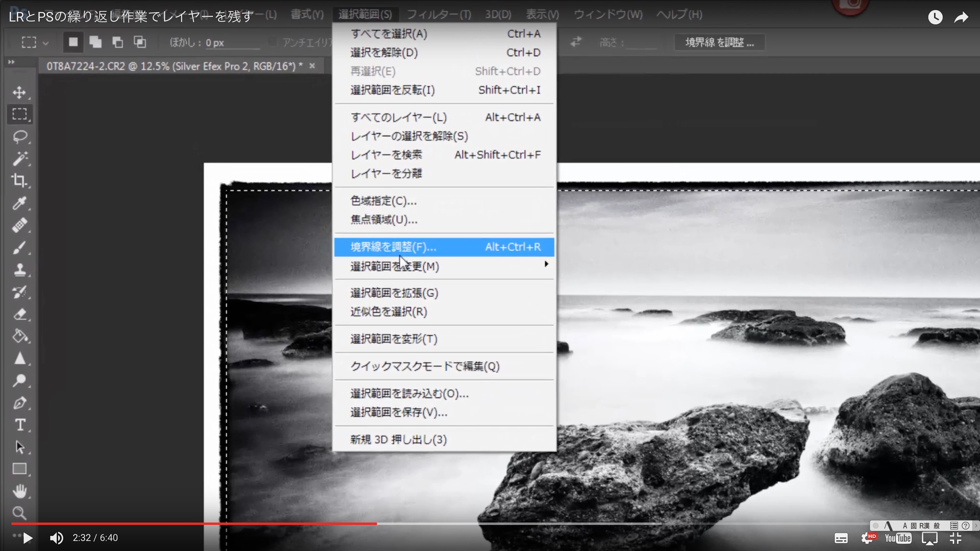
Task: Switch to the 0T8A7224-2.CR2 document tab
Action: click(x=174, y=66)
